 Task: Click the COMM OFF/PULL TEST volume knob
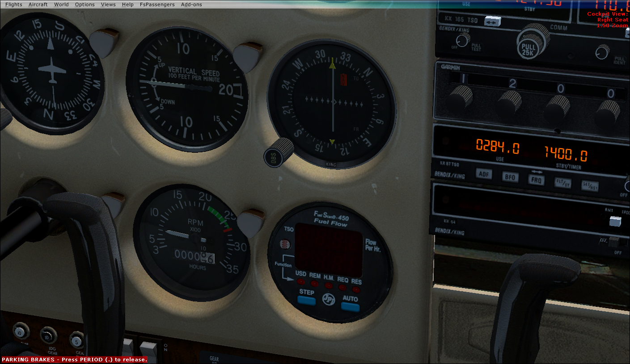[x=463, y=40]
